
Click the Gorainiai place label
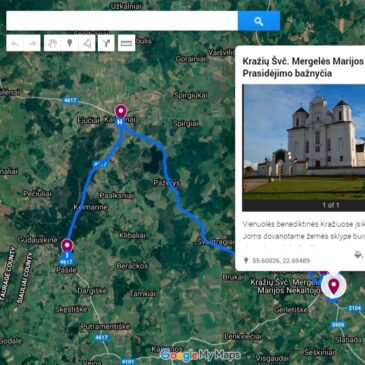coord(191,59)
